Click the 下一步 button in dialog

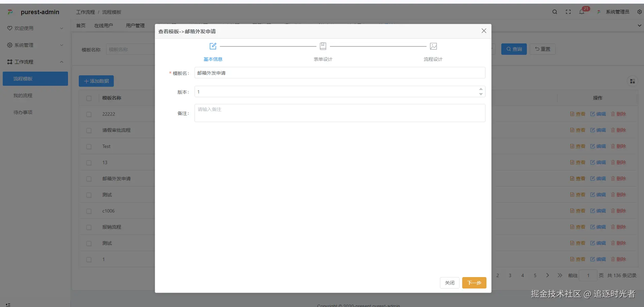(474, 283)
